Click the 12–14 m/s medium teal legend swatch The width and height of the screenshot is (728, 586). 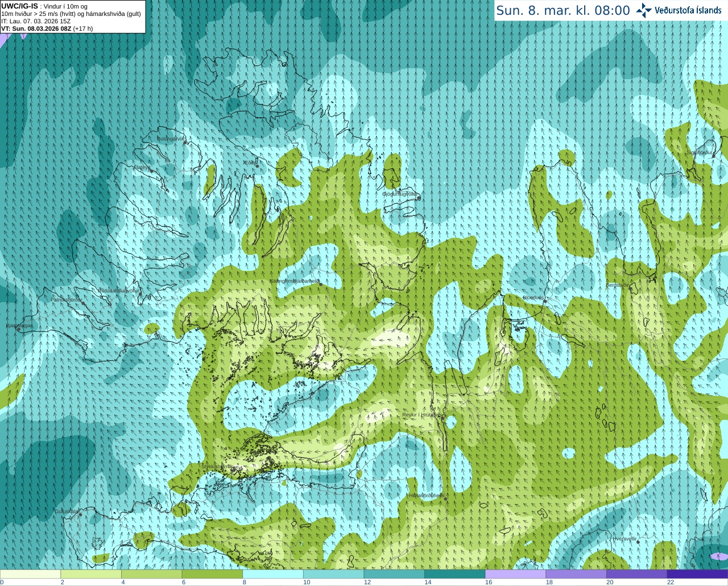[x=394, y=574]
